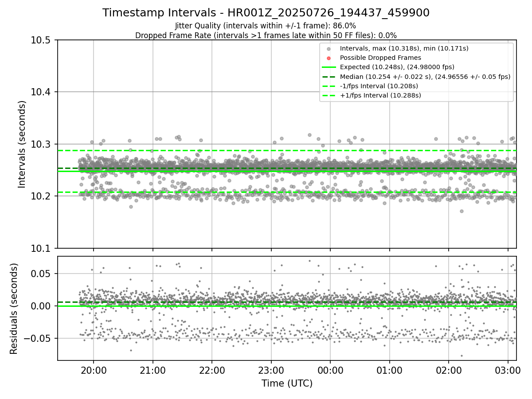Click legend entry 'Possible Dropped Frames'
This screenshot has width=532, height=399.
tap(380, 58)
